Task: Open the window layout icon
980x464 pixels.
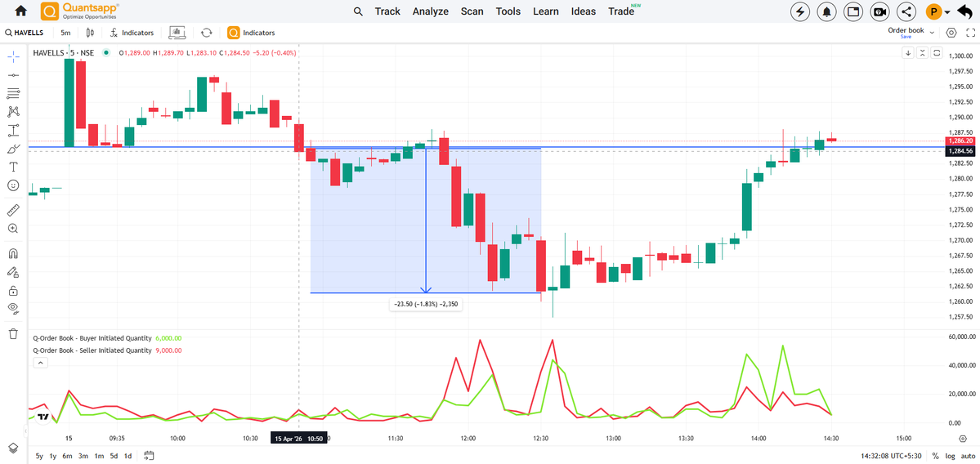Action: (853, 11)
